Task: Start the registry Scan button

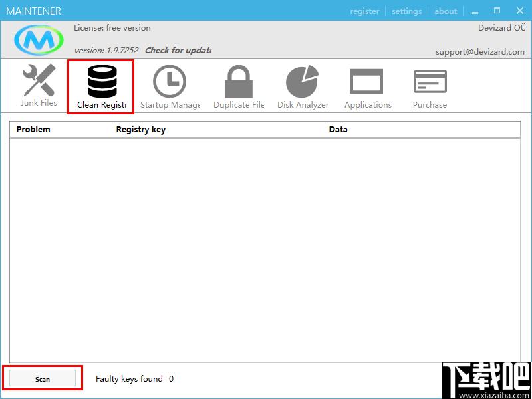Action: [x=43, y=379]
